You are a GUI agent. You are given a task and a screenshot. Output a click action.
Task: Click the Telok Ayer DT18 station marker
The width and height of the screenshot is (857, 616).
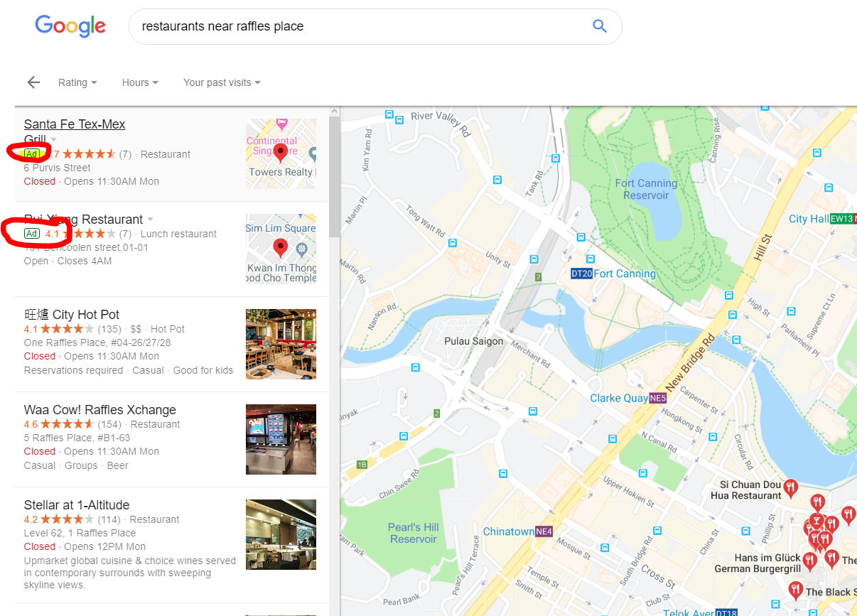click(x=726, y=612)
